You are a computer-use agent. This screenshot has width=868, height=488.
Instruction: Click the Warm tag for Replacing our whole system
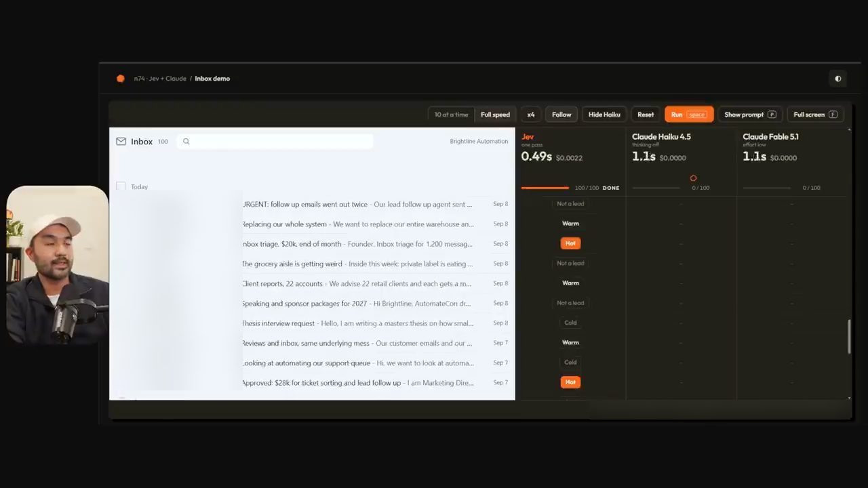pos(570,223)
